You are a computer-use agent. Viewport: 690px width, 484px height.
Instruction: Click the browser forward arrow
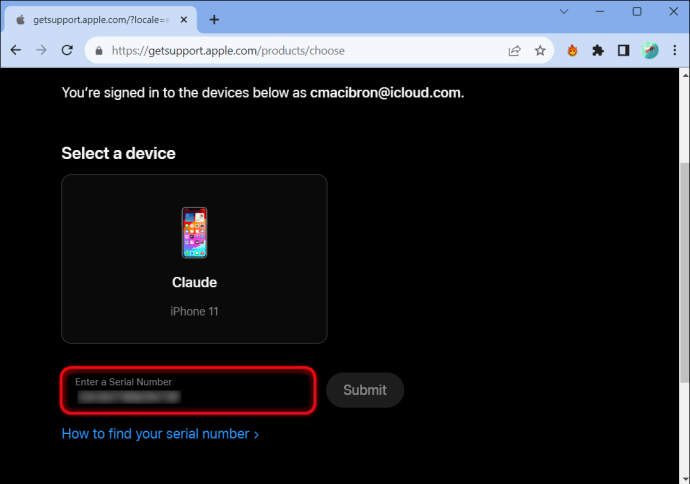(41, 50)
